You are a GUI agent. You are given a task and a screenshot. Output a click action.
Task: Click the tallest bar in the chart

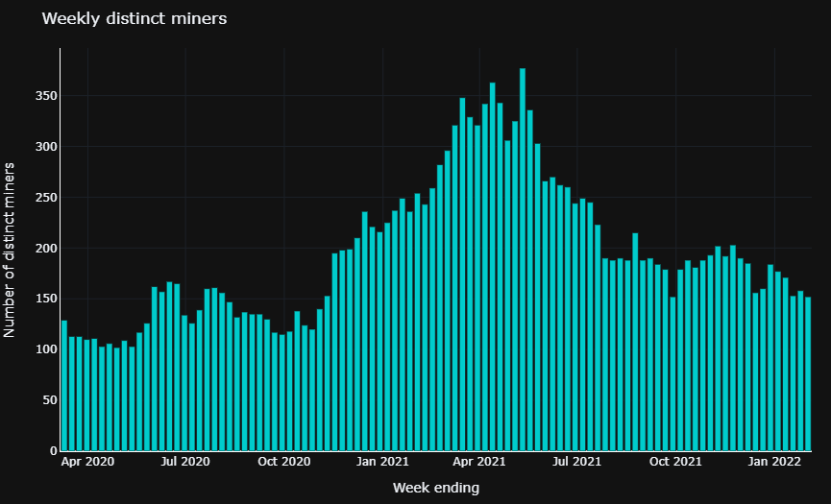point(523,259)
